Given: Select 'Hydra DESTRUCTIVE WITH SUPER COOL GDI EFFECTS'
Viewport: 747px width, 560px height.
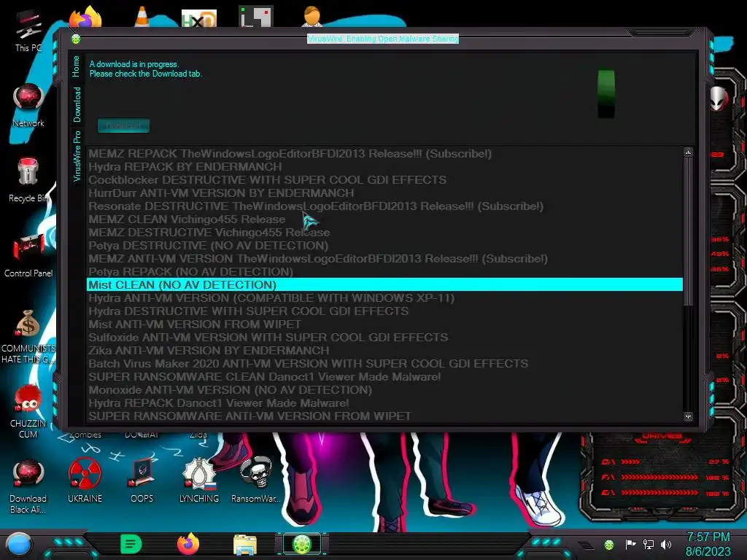Looking at the screenshot, I should click(385, 311).
